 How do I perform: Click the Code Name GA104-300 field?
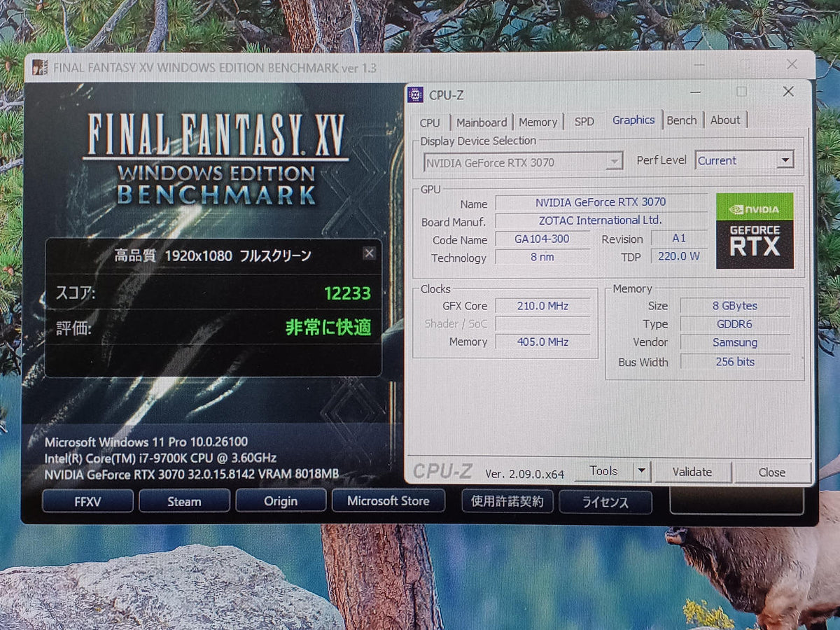[542, 239]
